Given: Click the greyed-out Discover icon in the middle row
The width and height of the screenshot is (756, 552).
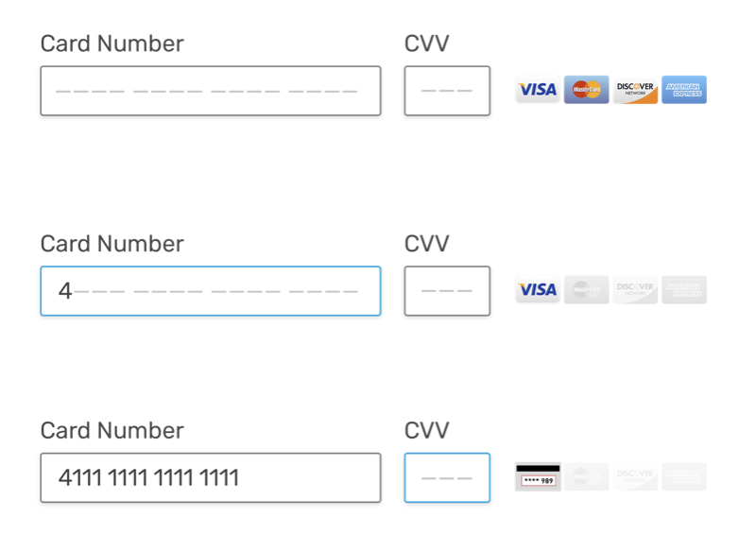Looking at the screenshot, I should (635, 290).
